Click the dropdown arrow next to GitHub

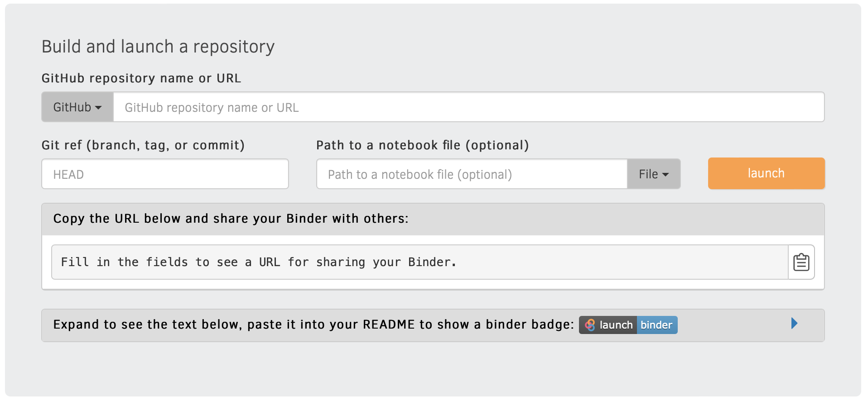(x=99, y=108)
